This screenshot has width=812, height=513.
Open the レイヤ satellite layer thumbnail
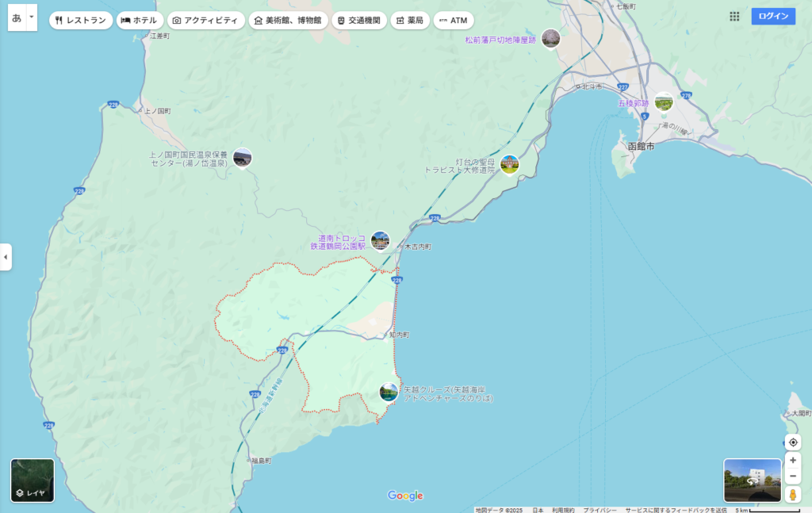(33, 480)
